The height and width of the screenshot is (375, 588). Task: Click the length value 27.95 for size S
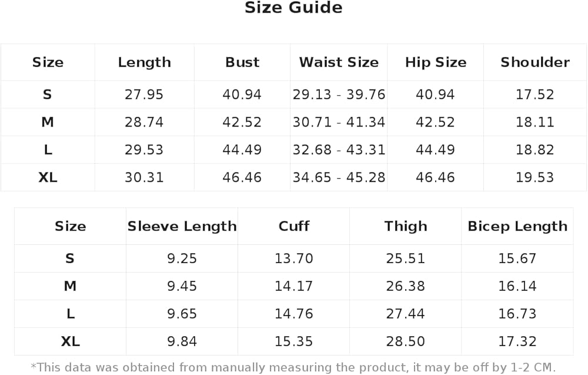144,94
